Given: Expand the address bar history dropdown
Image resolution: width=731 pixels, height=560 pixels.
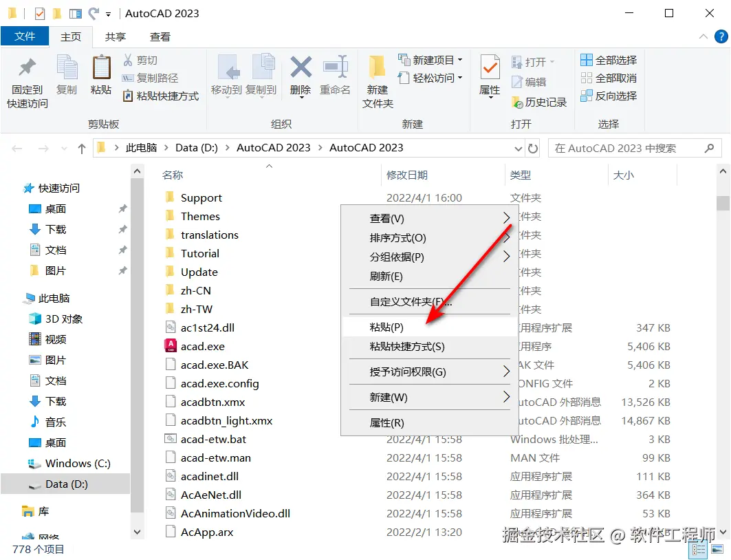Looking at the screenshot, I should 518,149.
